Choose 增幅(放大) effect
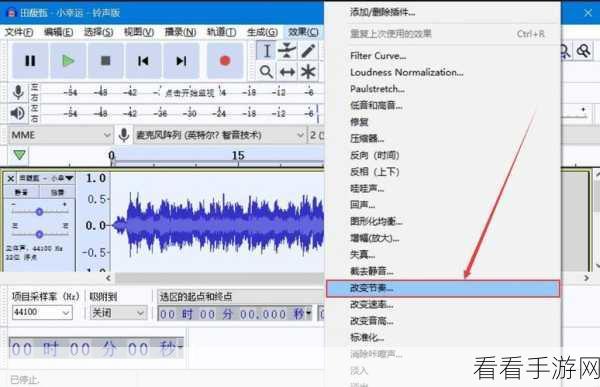600x387 pixels. coord(442,238)
